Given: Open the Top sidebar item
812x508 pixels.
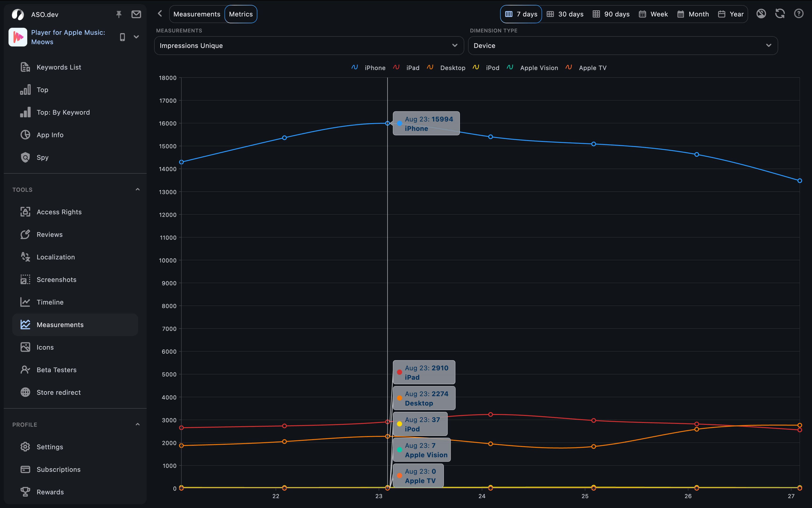Looking at the screenshot, I should 75,90.
